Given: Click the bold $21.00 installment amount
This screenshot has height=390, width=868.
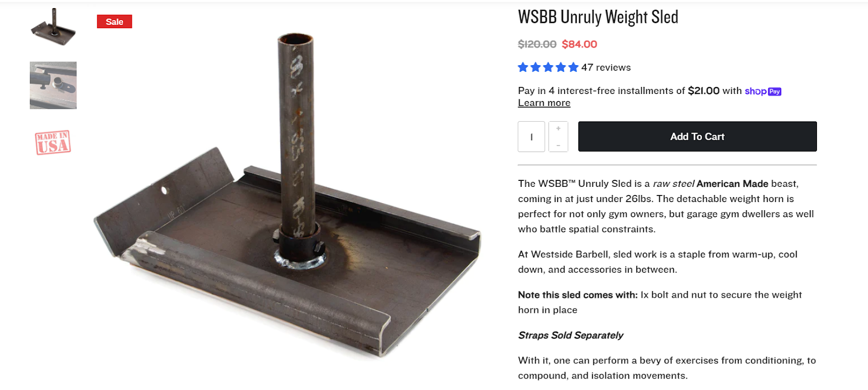Looking at the screenshot, I should point(704,91).
